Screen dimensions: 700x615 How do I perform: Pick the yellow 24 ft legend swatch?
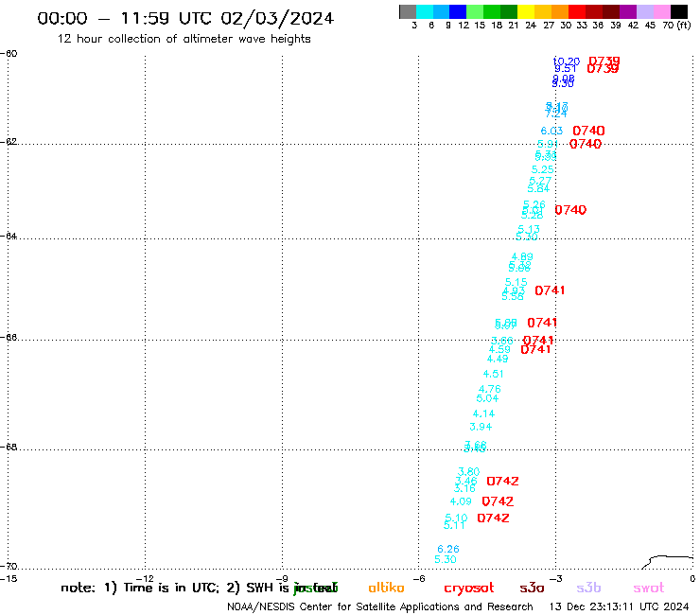click(526, 11)
